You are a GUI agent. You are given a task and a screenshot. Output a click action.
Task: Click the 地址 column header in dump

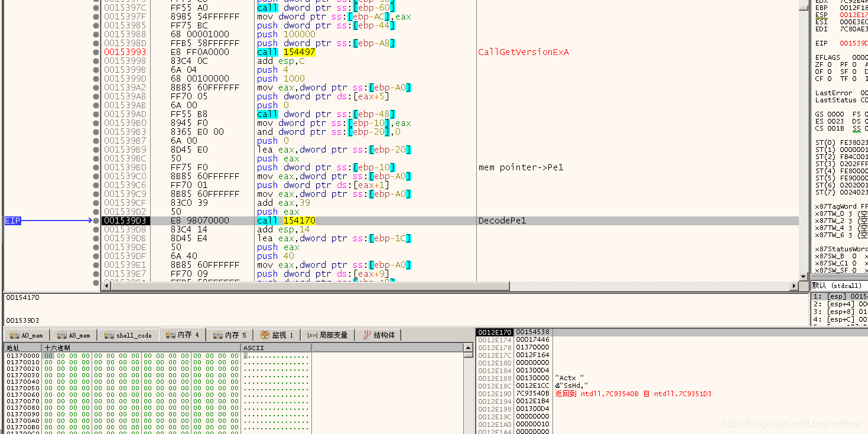(x=22, y=348)
